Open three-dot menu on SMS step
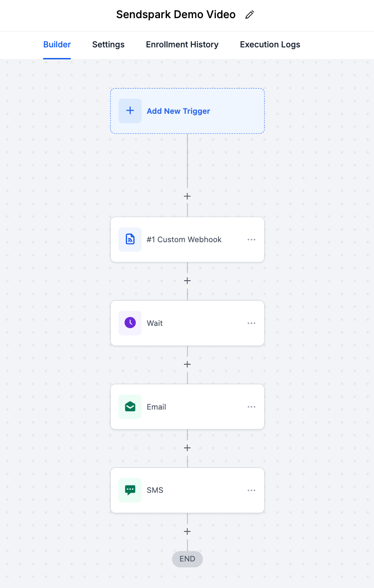The width and height of the screenshot is (374, 588). [251, 491]
